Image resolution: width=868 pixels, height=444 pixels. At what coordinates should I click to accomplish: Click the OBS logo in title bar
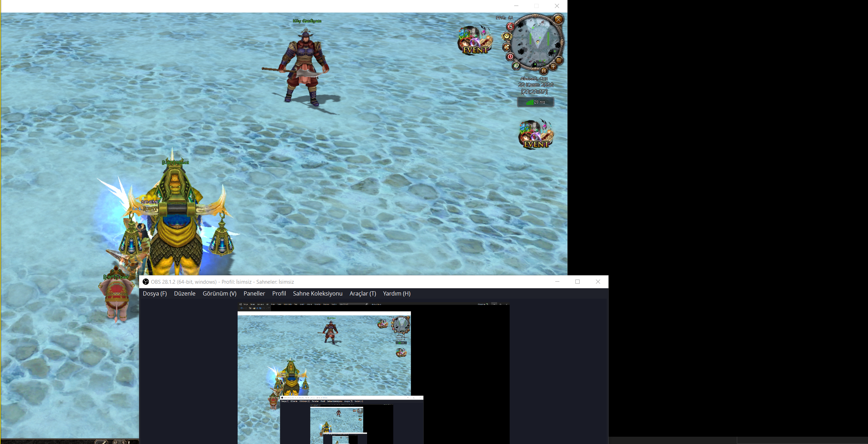[146, 282]
